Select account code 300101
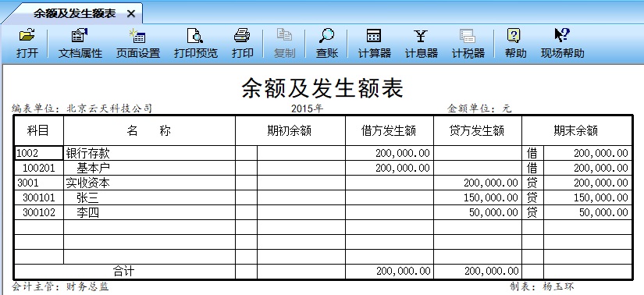The width and height of the screenshot is (644, 295). tap(39, 197)
